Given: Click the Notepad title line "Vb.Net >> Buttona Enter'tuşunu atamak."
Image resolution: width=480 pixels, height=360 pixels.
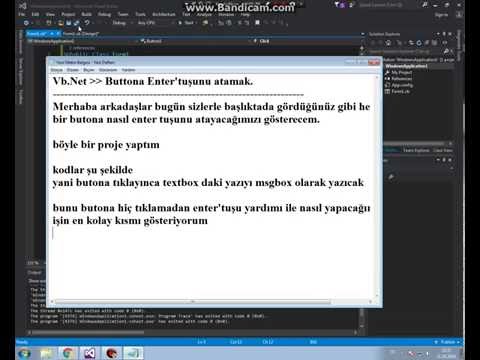Looking at the screenshot, I should [x=153, y=81].
